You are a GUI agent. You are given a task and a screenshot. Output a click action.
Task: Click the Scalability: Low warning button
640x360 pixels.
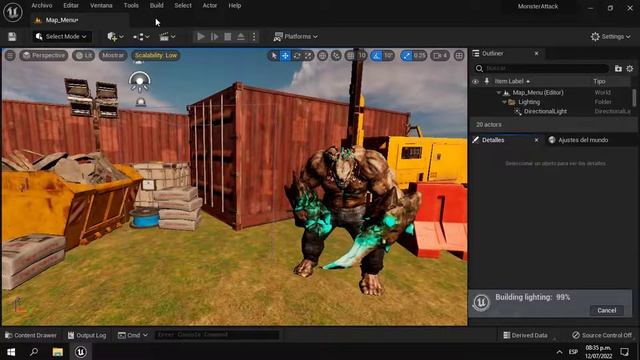(156, 56)
